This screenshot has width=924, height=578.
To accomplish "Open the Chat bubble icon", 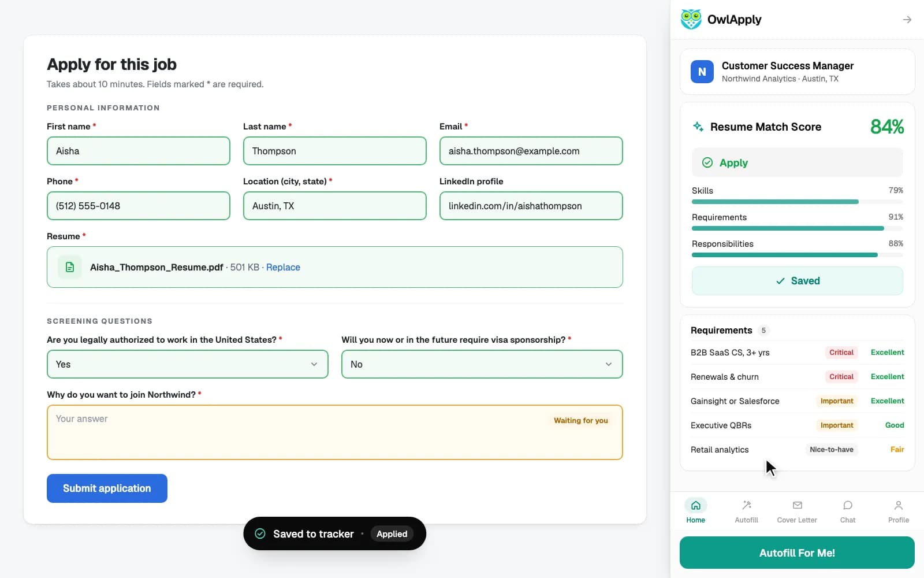I will point(848,505).
